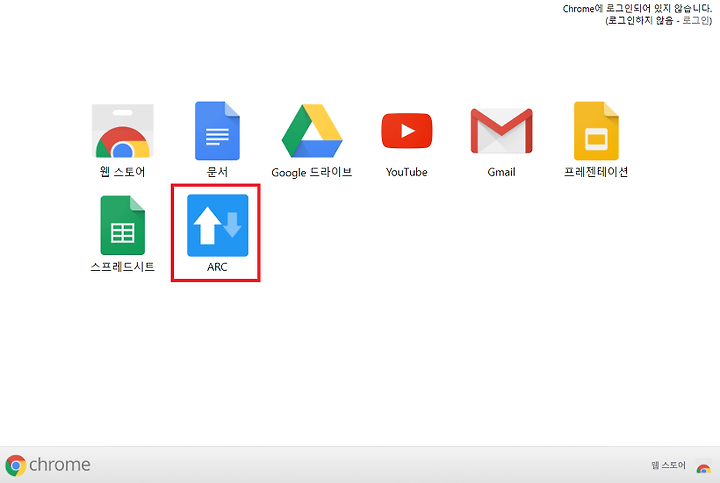The height and width of the screenshot is (483, 720).
Task: Launch the ARC app icon
Action: coord(217,225)
